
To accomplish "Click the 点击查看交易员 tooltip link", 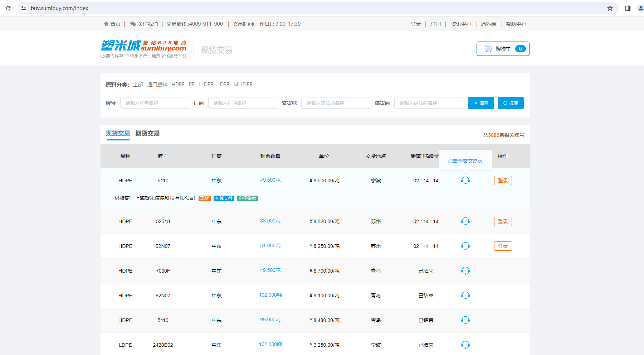I will (x=465, y=161).
